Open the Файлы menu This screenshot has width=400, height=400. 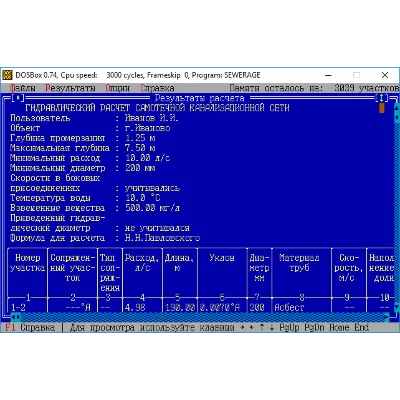(22, 88)
